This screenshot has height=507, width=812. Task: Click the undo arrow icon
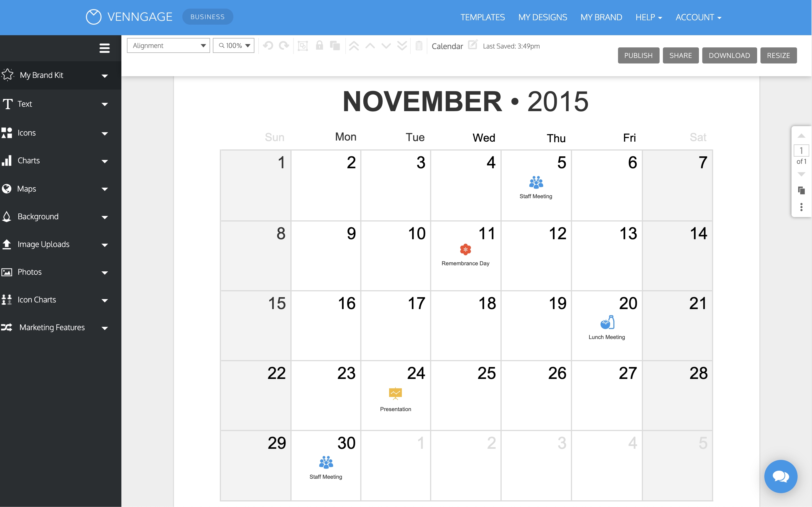pos(269,46)
